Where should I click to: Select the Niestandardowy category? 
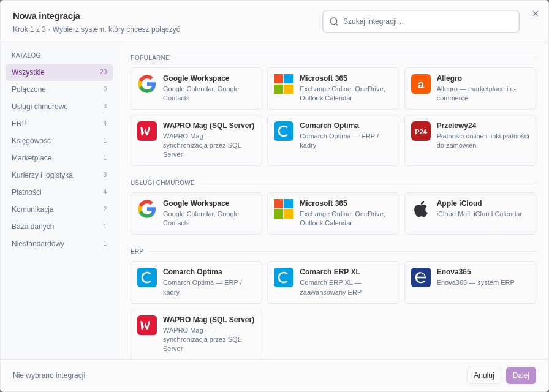click(59, 244)
